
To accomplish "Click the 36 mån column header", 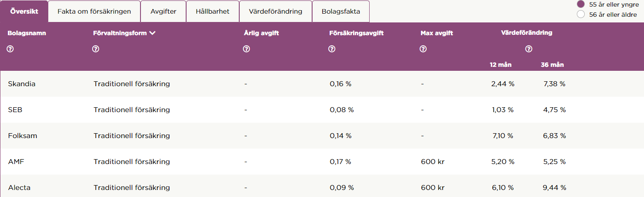I will point(552,65).
